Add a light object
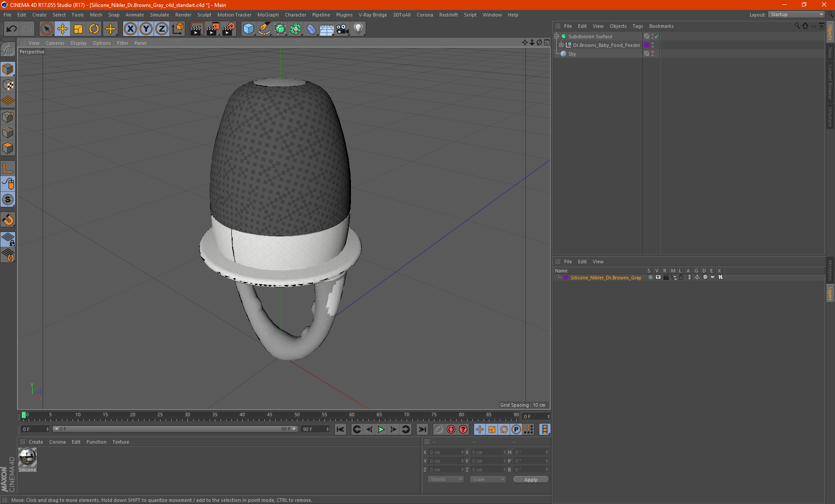The height and width of the screenshot is (504, 835). pyautogui.click(x=358, y=29)
